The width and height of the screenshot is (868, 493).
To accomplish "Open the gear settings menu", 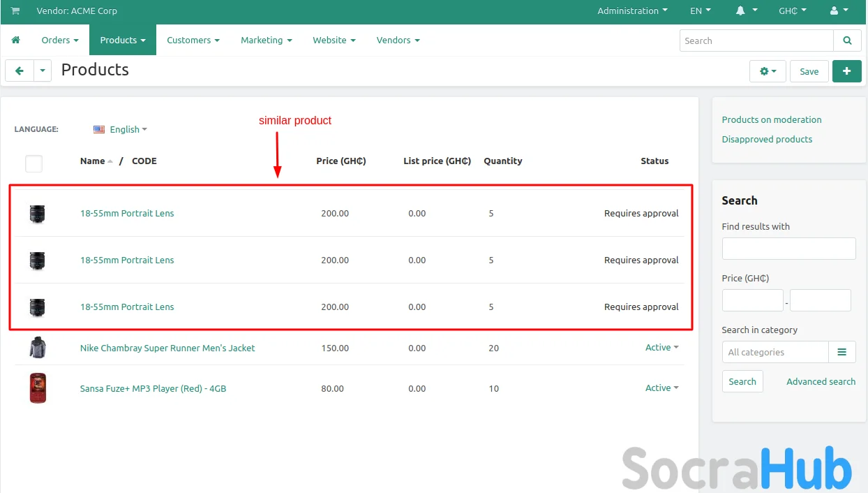I will click(x=768, y=71).
